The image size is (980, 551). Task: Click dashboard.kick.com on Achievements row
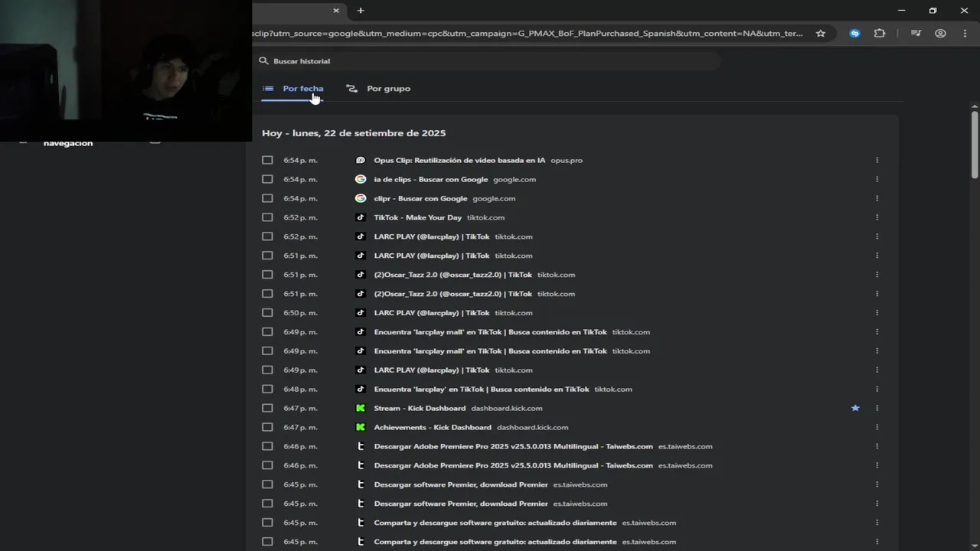[x=532, y=427]
